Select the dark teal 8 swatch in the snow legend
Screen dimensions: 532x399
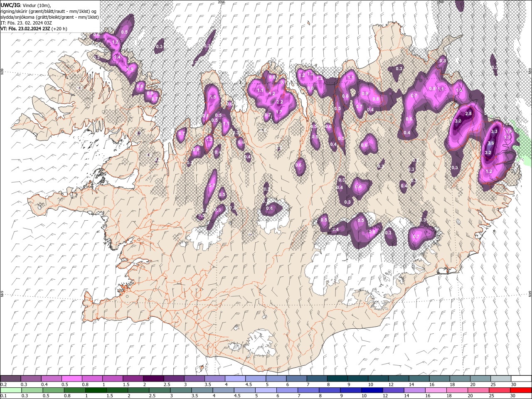pyautogui.click(x=337, y=379)
